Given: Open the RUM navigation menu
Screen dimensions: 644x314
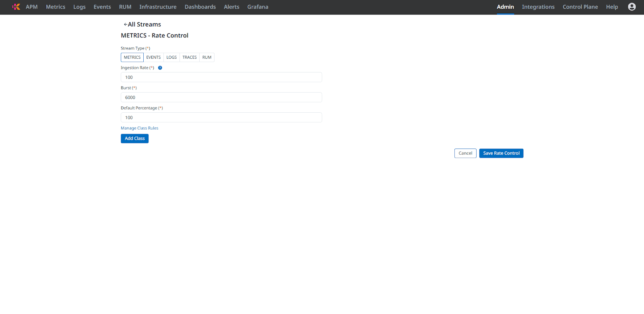Looking at the screenshot, I should pyautogui.click(x=125, y=7).
